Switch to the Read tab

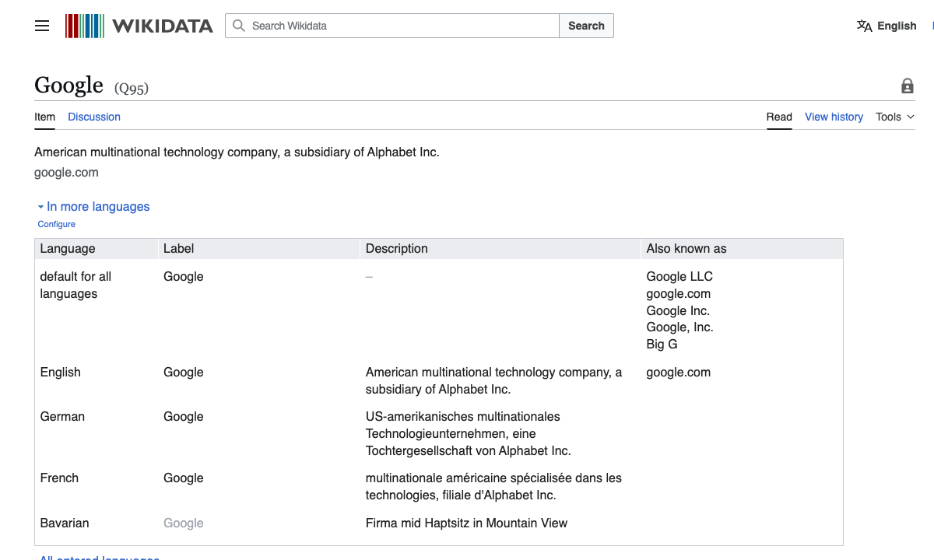(x=779, y=117)
